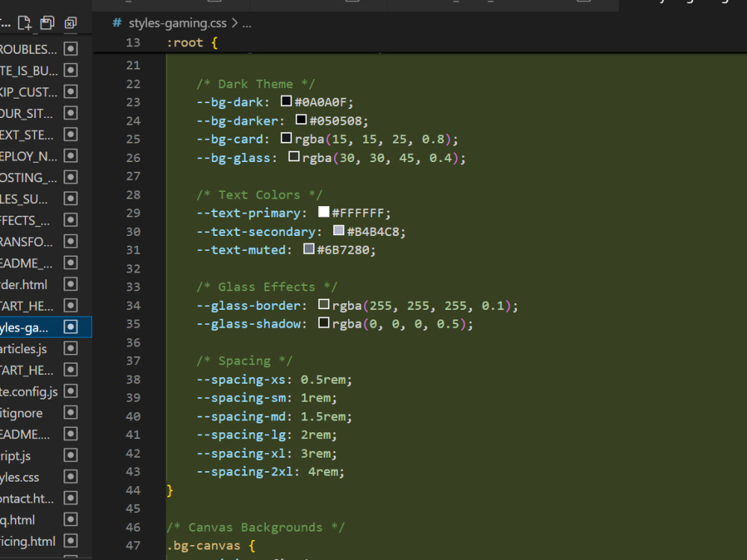
Task: Click the Save All icon
Action: tap(47, 23)
